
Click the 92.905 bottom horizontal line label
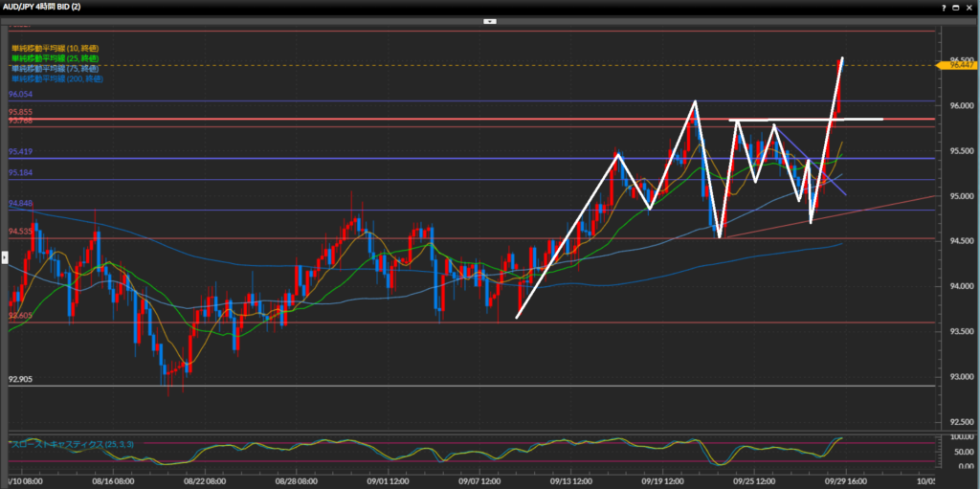pyautogui.click(x=21, y=380)
